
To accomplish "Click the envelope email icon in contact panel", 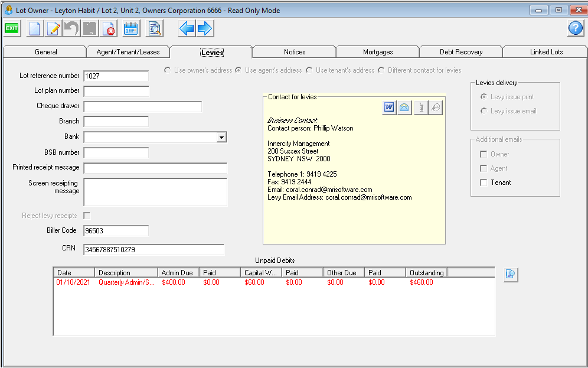I will (404, 108).
